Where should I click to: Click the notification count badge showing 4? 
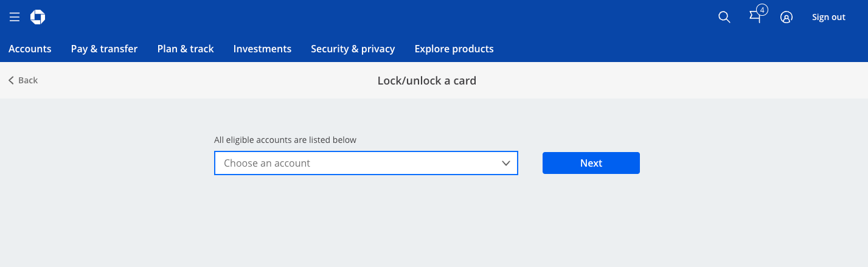pos(763,10)
